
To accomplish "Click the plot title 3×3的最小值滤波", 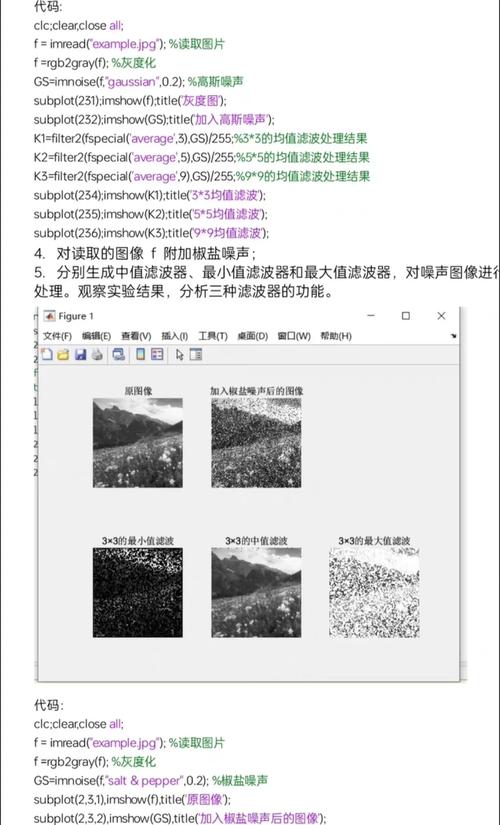I will click(138, 541).
